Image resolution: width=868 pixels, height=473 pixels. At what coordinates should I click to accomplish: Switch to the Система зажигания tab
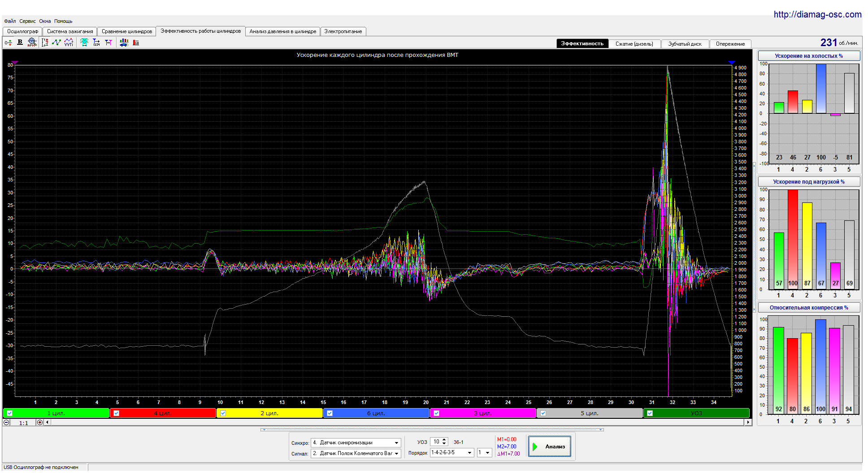click(x=70, y=31)
